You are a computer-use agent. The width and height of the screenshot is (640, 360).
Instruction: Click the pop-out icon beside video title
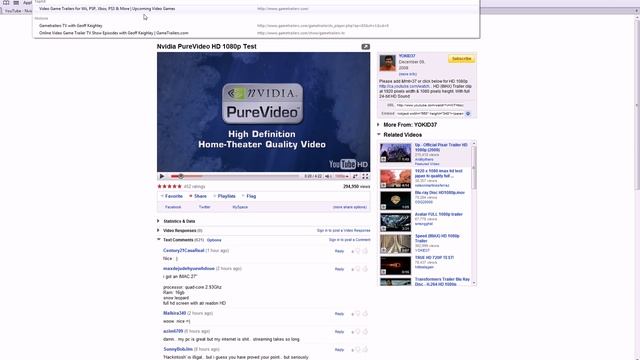(x=365, y=47)
